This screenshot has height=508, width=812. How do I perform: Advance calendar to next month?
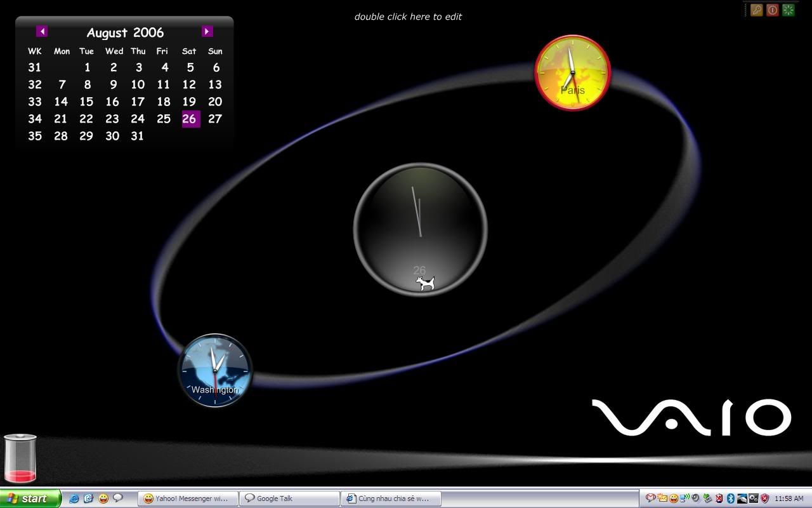pos(207,31)
